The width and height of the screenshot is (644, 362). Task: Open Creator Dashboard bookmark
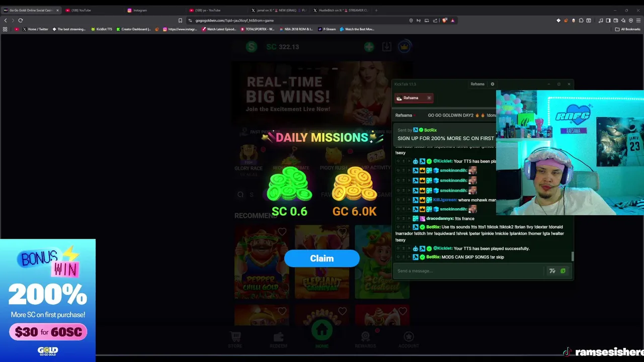133,29
